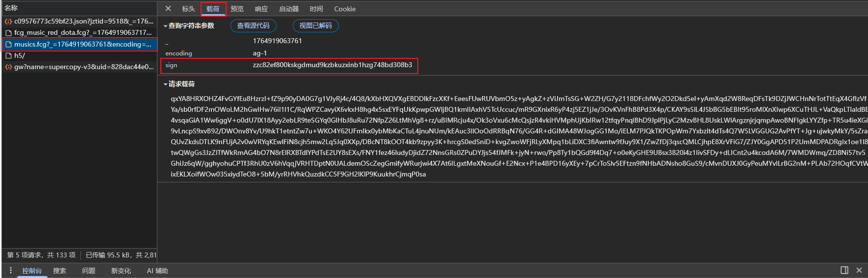Click the 视图已解码 button
This screenshot has width=868, height=278.
(316, 25)
